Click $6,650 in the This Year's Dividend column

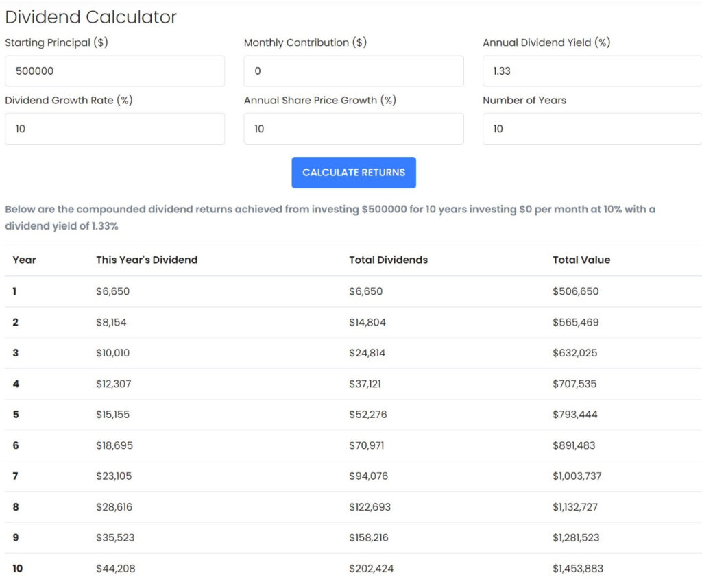click(113, 291)
